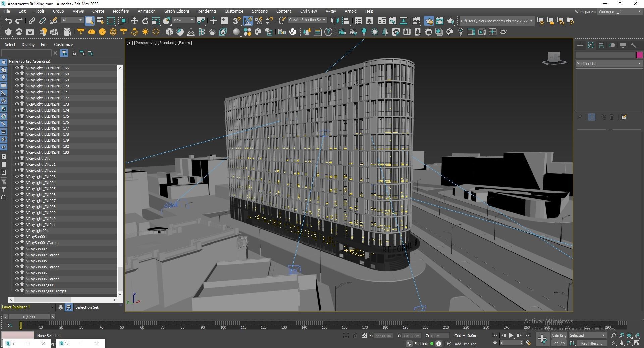The image size is (644, 348).
Task: Toggle the selection lock padlock in status bar
Action: tap(355, 335)
